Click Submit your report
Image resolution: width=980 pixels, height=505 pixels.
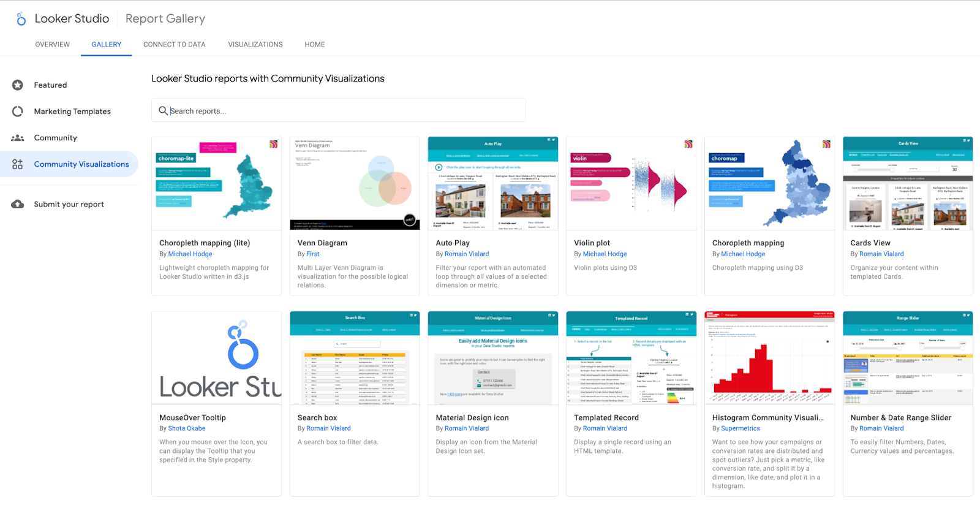point(69,204)
